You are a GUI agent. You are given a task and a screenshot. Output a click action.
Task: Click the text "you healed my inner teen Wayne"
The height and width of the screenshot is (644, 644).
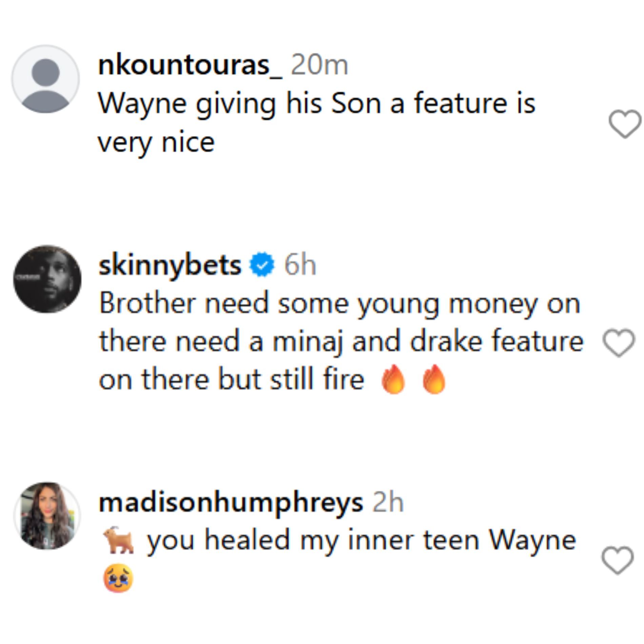click(x=361, y=540)
